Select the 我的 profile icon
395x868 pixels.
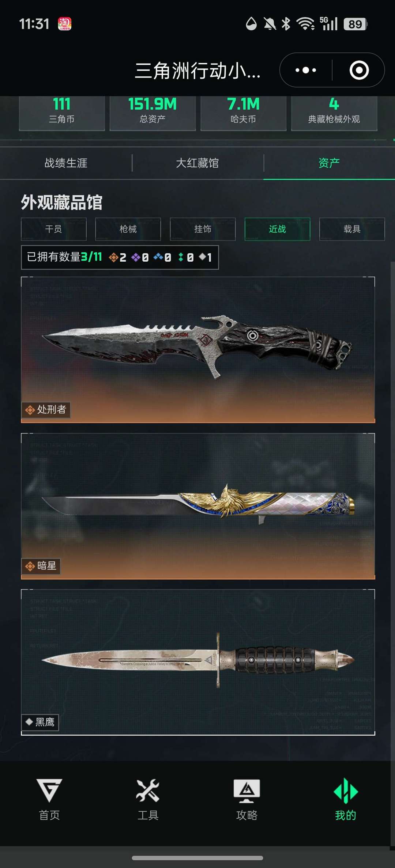coord(346,799)
